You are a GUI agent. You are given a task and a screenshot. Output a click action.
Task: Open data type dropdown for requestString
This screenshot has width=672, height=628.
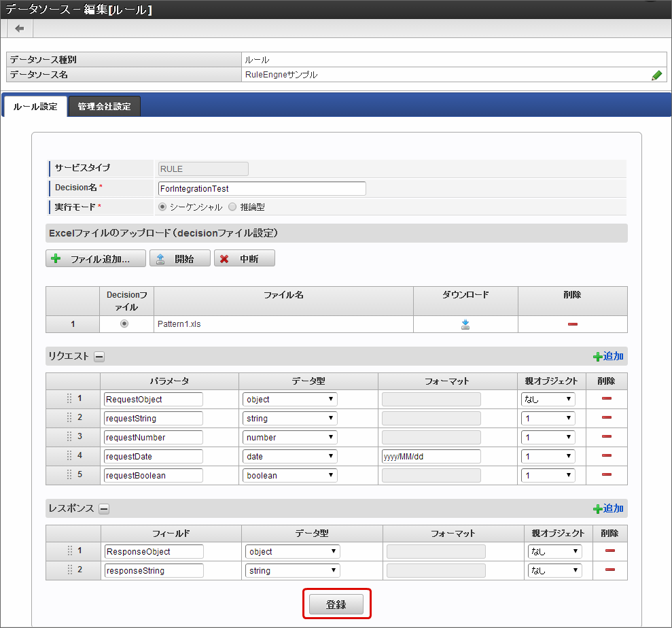[x=289, y=418]
